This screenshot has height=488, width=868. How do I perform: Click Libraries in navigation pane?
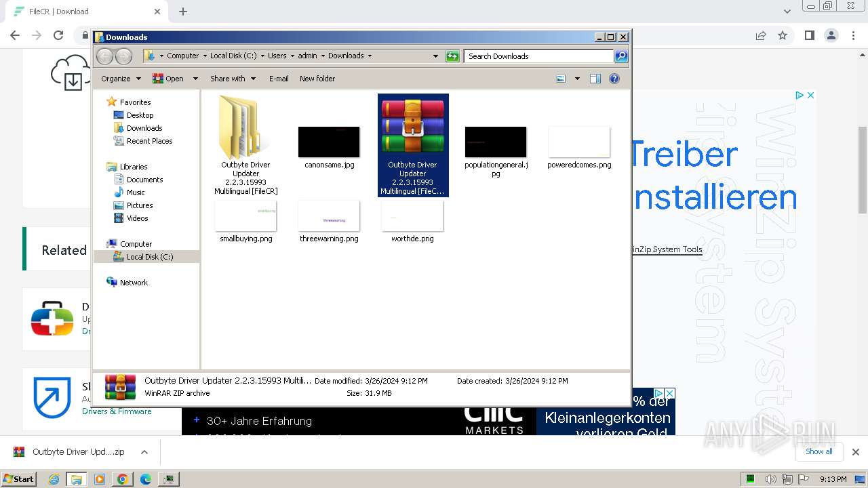point(134,167)
